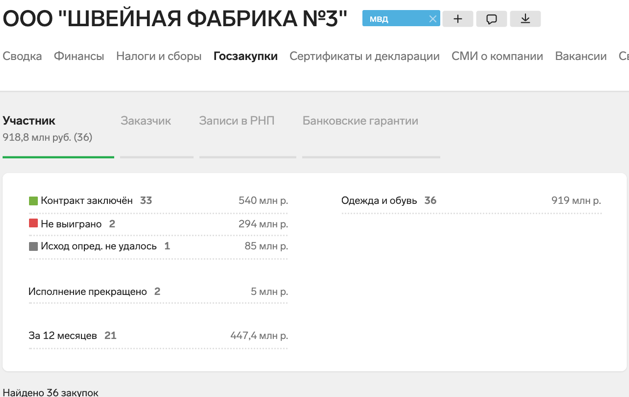Screen dimensions: 629x397
Task: Switch to the Вакансии tab
Action: click(581, 56)
